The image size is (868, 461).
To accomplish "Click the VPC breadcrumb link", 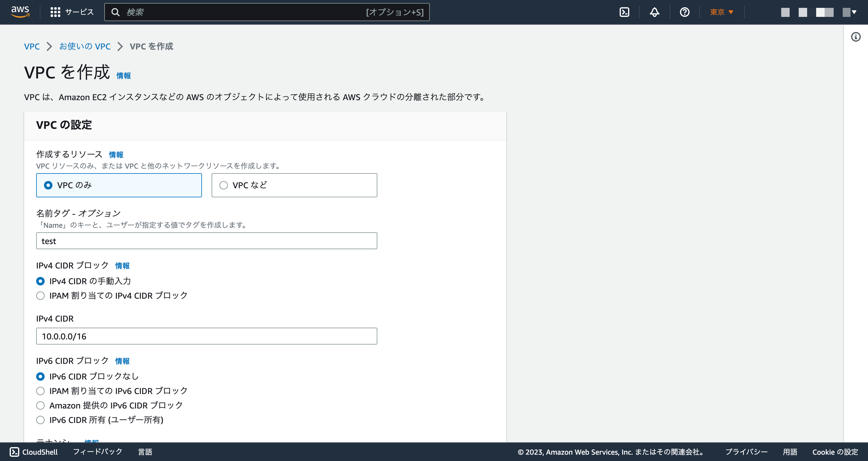I will (x=32, y=46).
